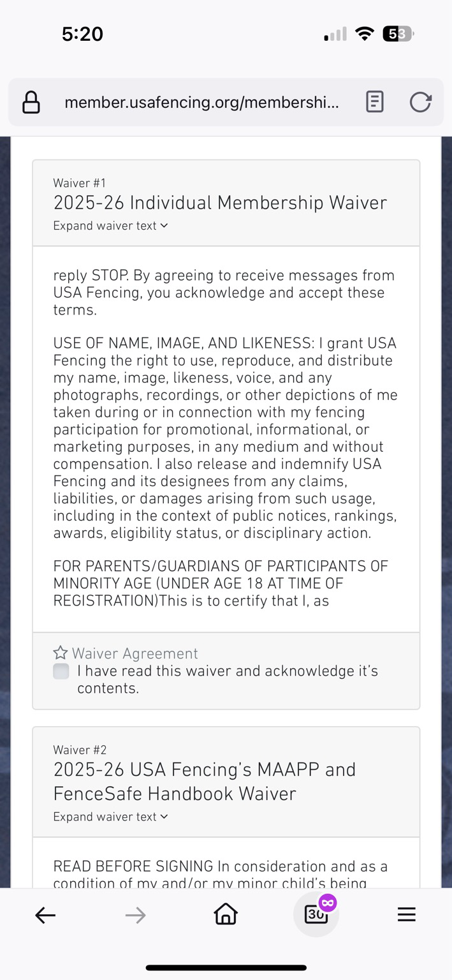Tap the URL in the address bar
The height and width of the screenshot is (980, 452).
201,102
